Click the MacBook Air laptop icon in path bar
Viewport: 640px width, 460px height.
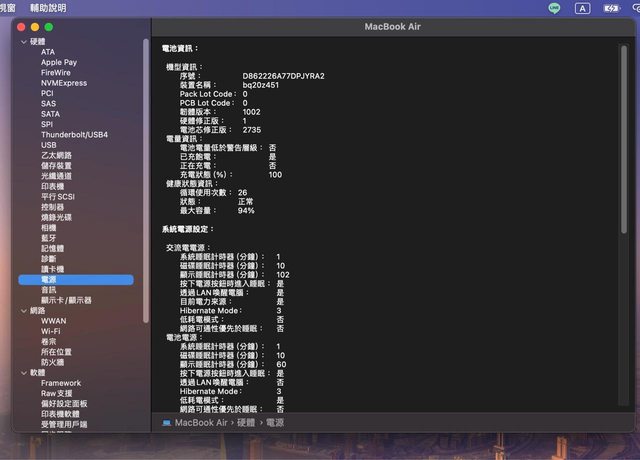(x=166, y=423)
